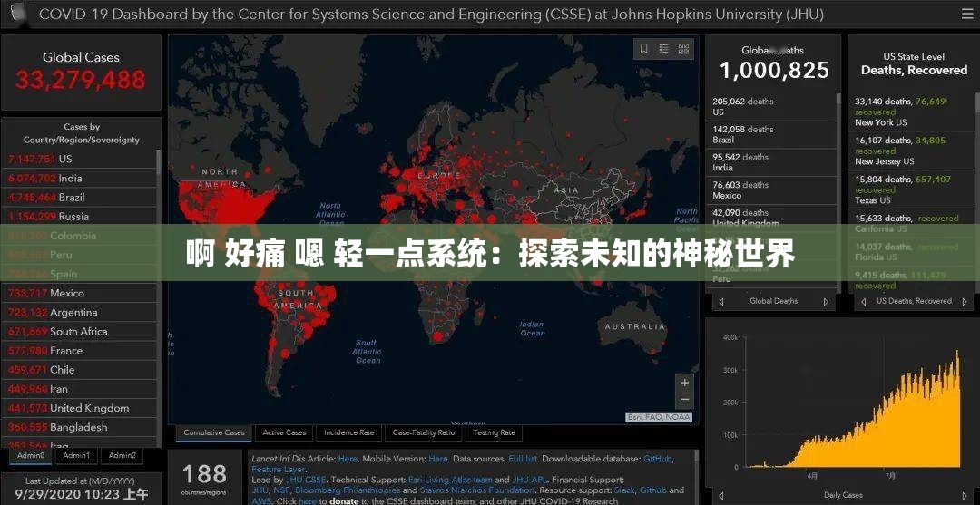Open the GitHub downloadable database link
This screenshot has height=505, width=980.
tap(658, 460)
